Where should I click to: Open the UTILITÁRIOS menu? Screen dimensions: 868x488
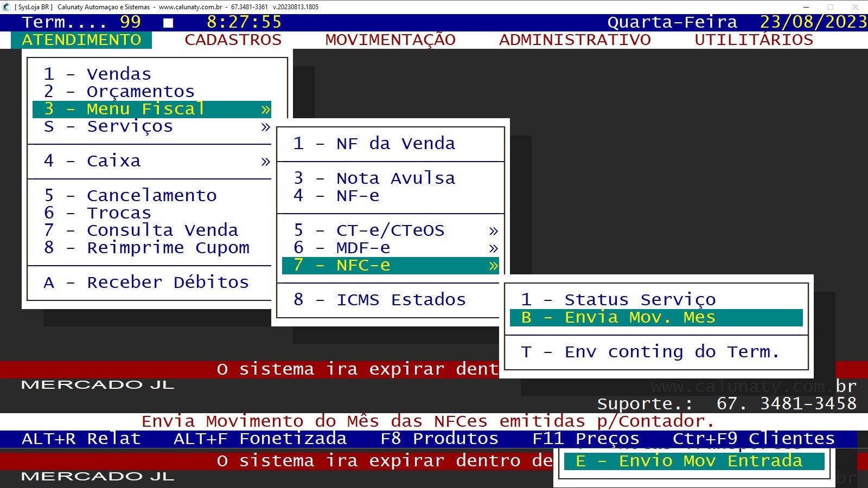click(x=753, y=39)
